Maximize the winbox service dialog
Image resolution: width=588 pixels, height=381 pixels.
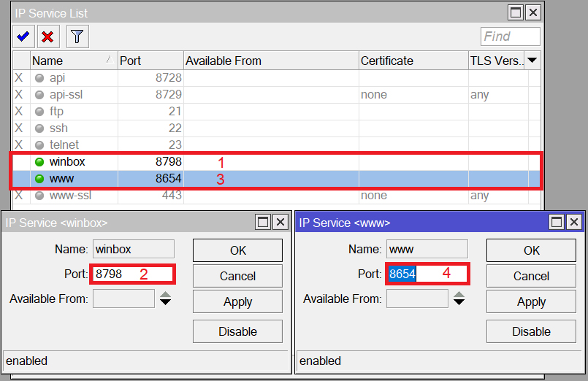click(x=263, y=222)
